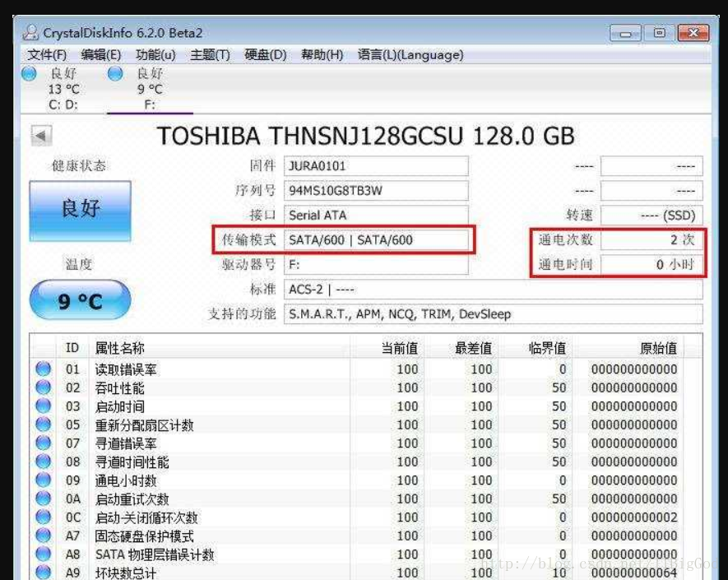728x580 pixels.
Task: Click the CrystalDiskInfo title bar app icon
Action: (30, 33)
